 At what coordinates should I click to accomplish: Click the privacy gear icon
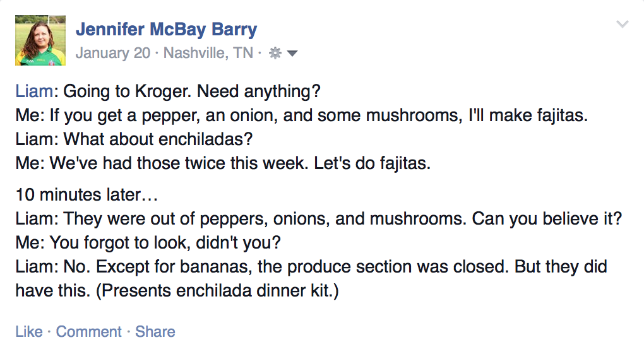275,54
